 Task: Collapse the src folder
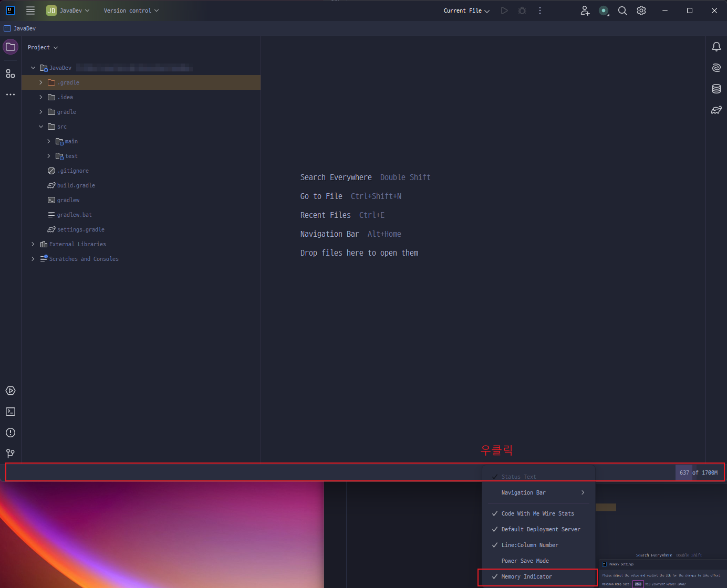point(41,127)
